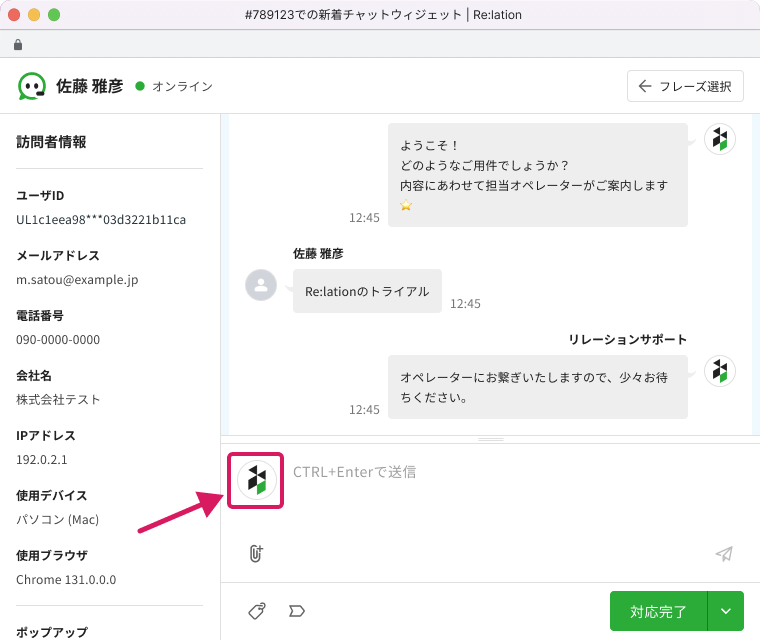Attach a file with the paperclip icon
This screenshot has width=760, height=640.
click(255, 553)
